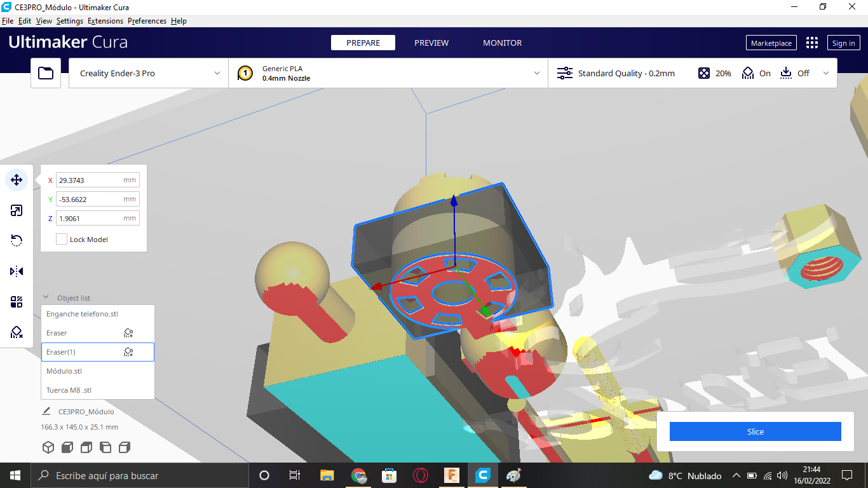Open File Explorer from the taskbar
Screen dimensions: 868x488
click(327, 475)
